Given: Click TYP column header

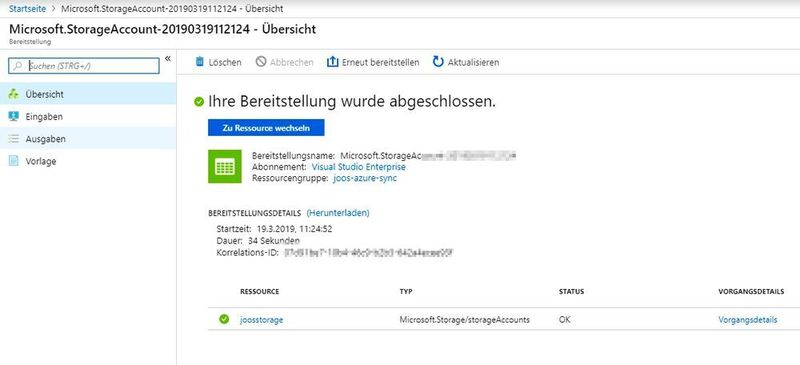Looking at the screenshot, I should point(406,291).
